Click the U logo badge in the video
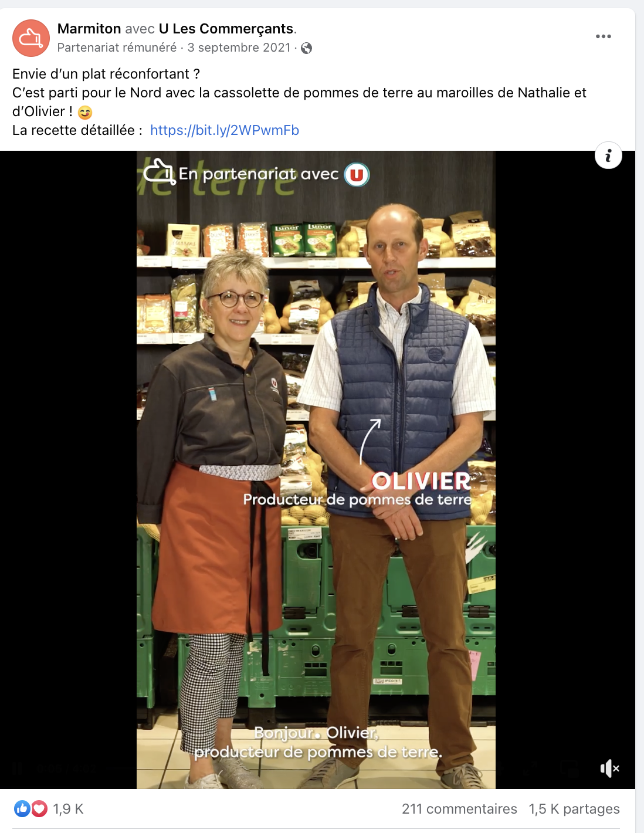The image size is (644, 833). coord(357,175)
